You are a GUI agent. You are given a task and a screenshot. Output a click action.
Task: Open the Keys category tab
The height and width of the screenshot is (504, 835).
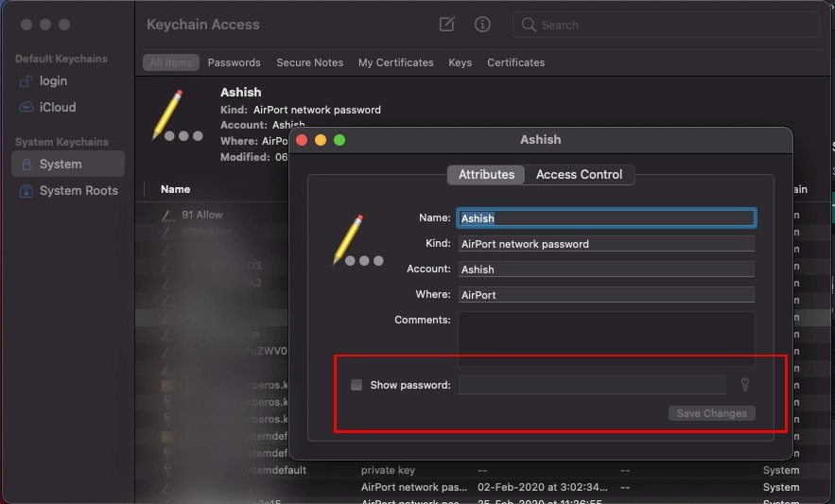(461, 62)
